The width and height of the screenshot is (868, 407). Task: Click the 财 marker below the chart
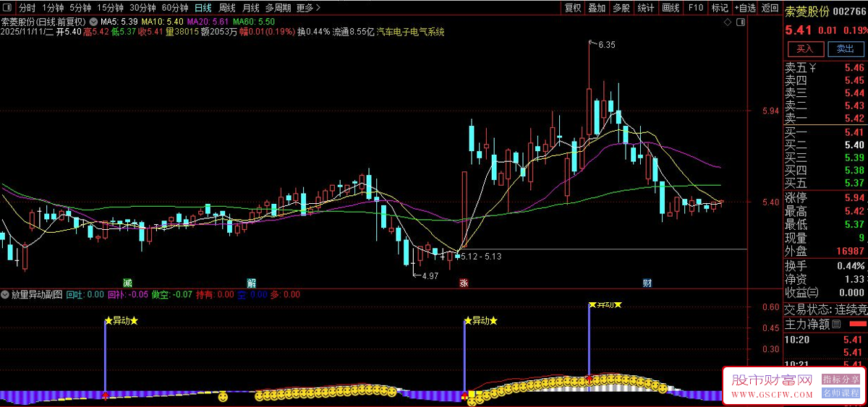coord(647,283)
